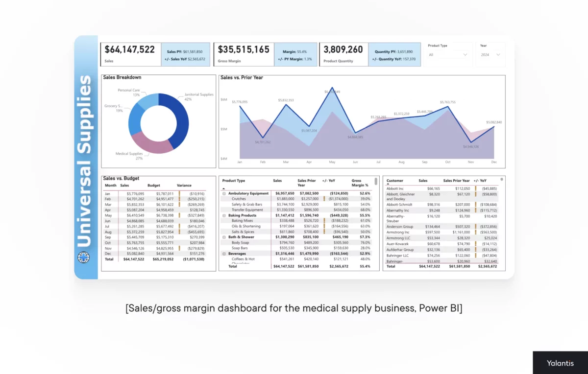Collapse the Ambulatory Equipment category
This screenshot has height=374, width=588.
[223, 193]
